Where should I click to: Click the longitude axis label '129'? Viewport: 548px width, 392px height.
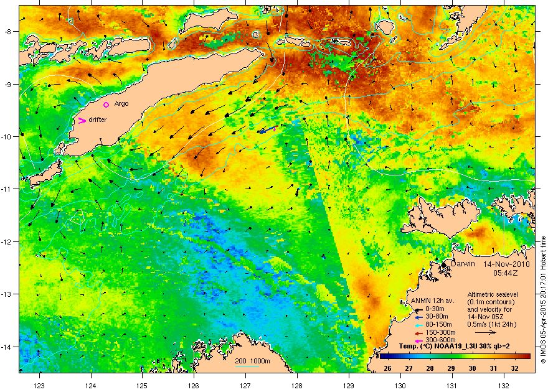click(349, 385)
